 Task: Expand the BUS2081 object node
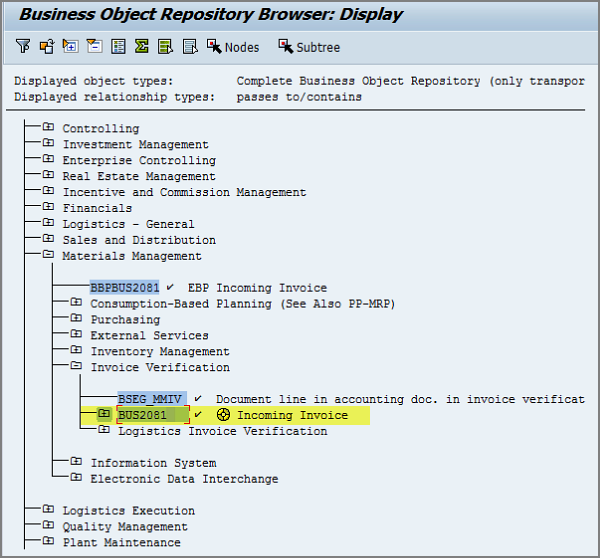tap(104, 414)
